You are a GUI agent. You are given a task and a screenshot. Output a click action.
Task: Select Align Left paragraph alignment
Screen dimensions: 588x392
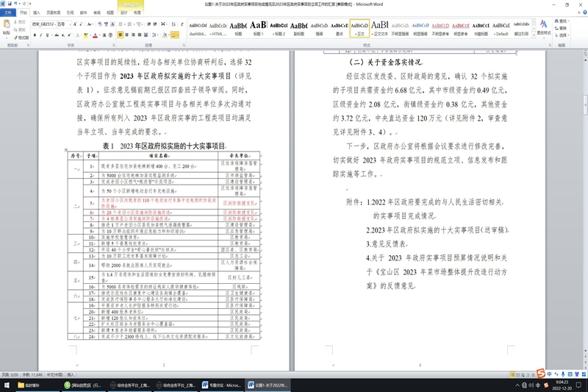(x=121, y=35)
